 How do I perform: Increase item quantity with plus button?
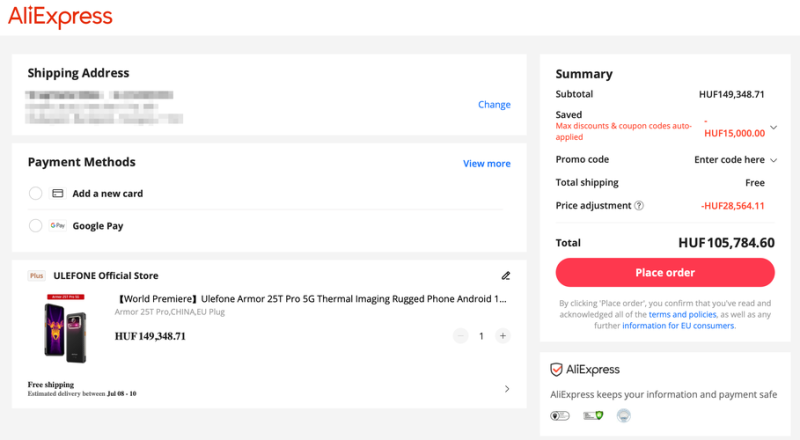(503, 336)
